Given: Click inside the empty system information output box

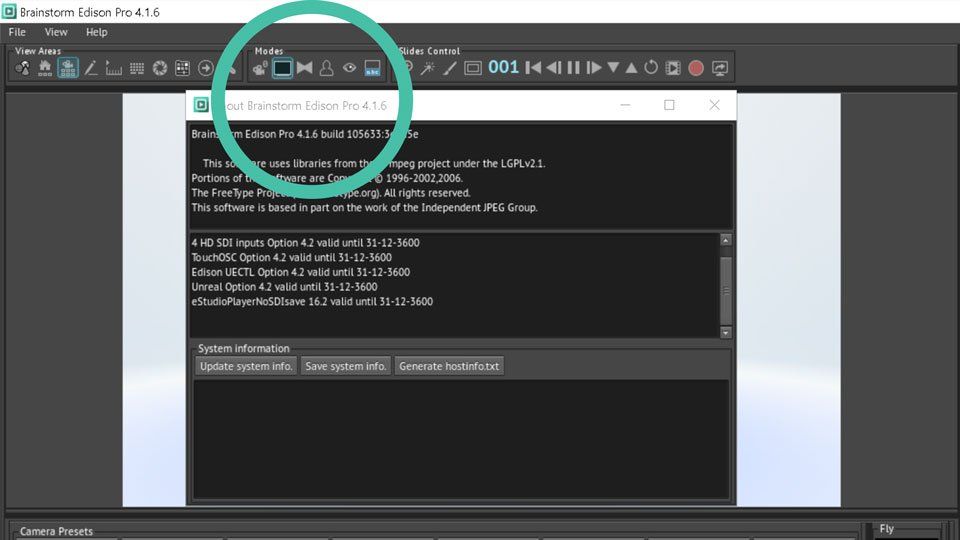Looking at the screenshot, I should pos(461,439).
